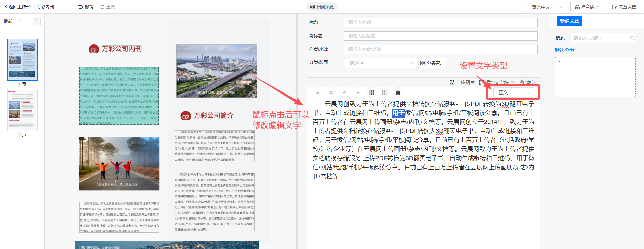
Task: Expand the 分类/版面 请选择 dropdown
Action: [380, 63]
